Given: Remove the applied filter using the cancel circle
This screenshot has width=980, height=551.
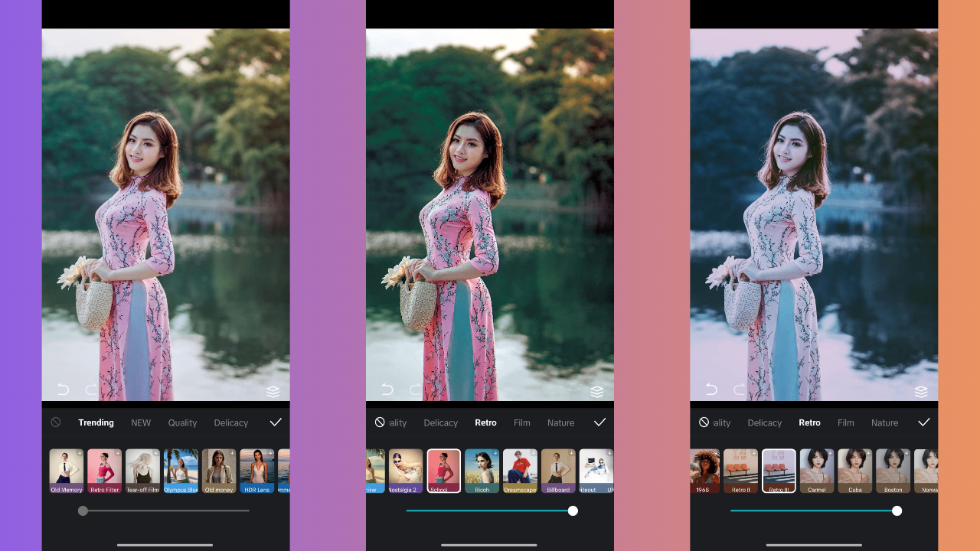Looking at the screenshot, I should pos(704,422).
